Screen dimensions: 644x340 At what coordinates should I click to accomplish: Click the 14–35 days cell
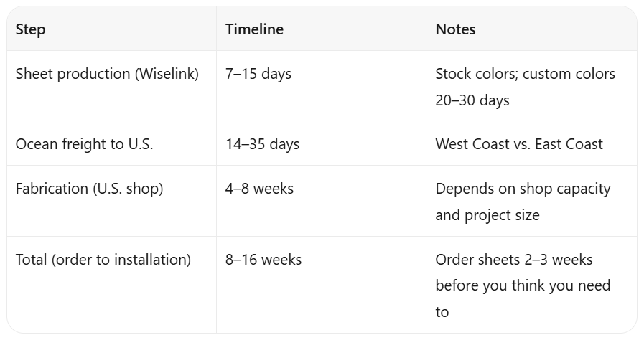point(321,143)
